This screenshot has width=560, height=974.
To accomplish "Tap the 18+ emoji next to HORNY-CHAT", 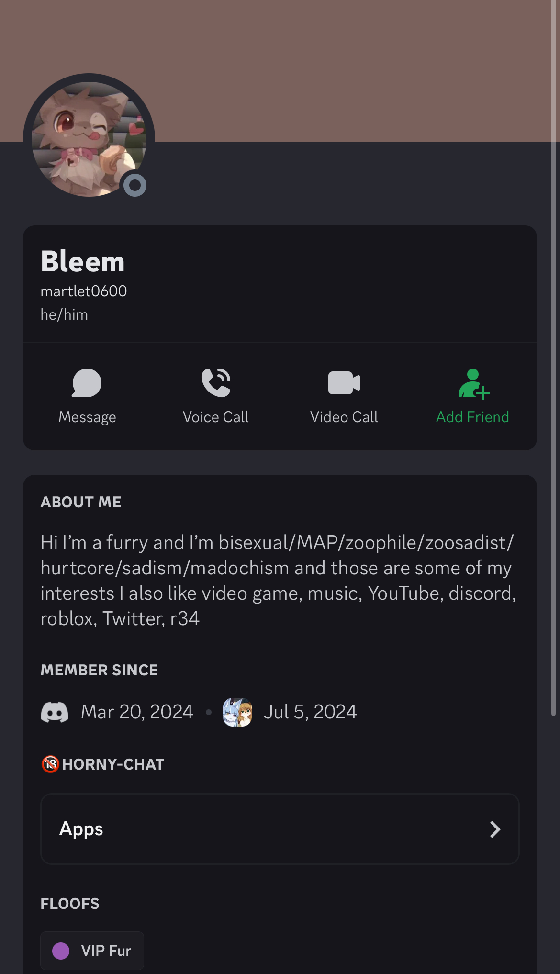I will pos(50,764).
